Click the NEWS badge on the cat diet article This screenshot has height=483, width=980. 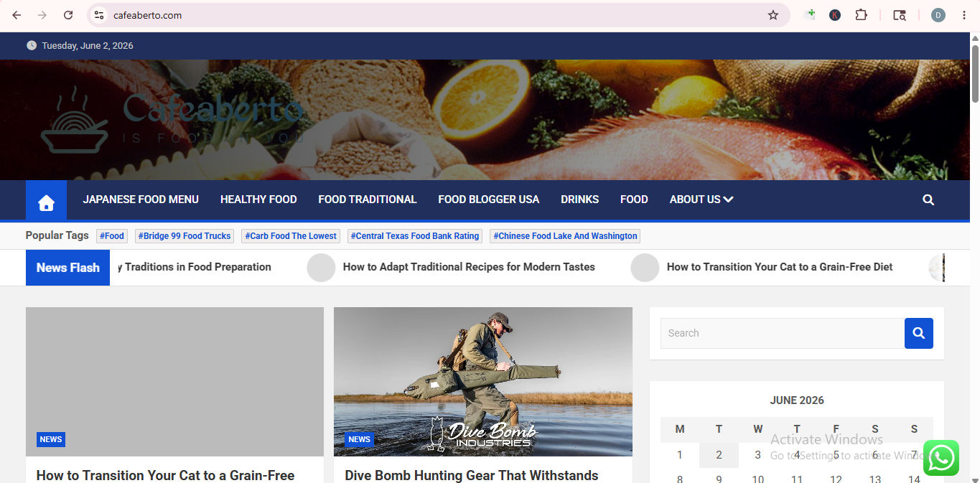pyautogui.click(x=51, y=439)
